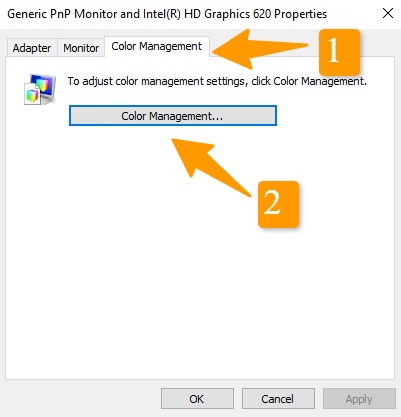The width and height of the screenshot is (401, 417).
Task: Switch to the Adapter tab
Action: (x=32, y=48)
